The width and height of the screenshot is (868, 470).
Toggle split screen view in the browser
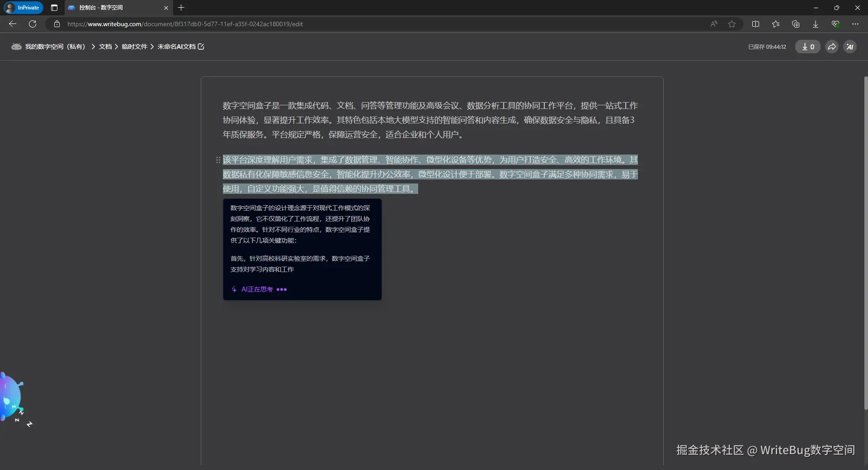click(x=756, y=24)
